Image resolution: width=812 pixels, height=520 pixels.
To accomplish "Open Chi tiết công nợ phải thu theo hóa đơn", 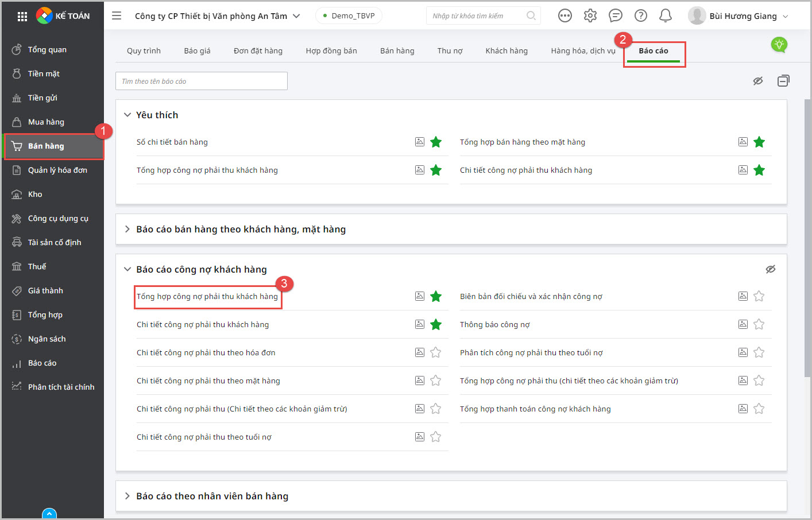I will coord(206,352).
